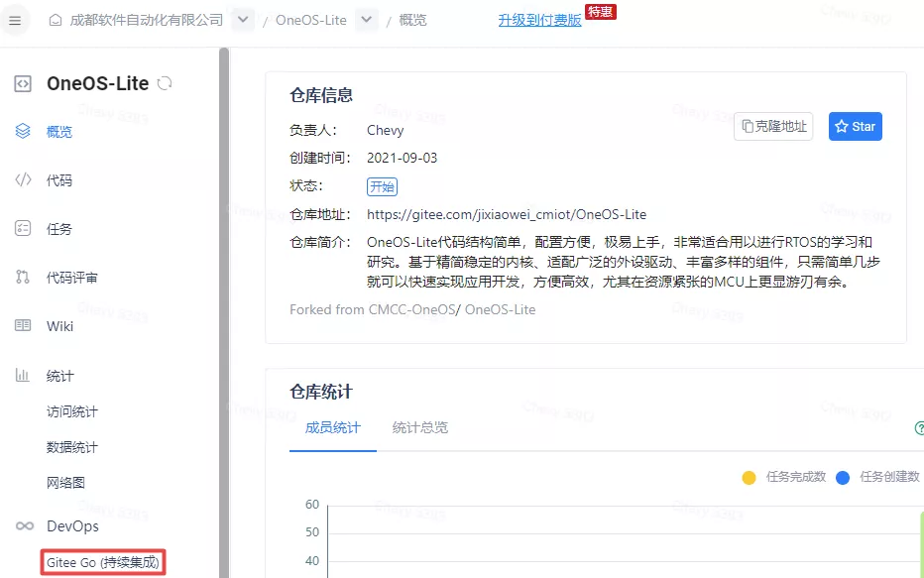Open the 代码 sidebar item

coord(58,180)
